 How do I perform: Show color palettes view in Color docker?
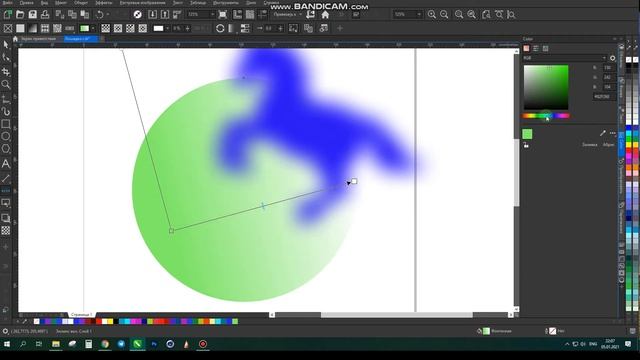point(545,49)
